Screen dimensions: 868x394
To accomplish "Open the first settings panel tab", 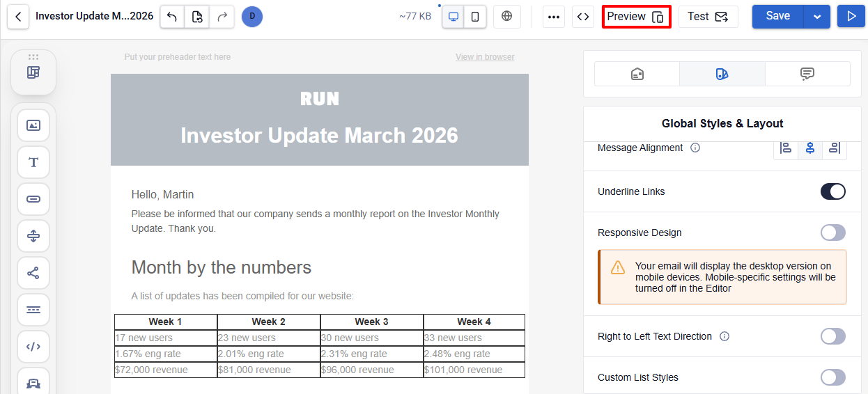I will coord(637,74).
